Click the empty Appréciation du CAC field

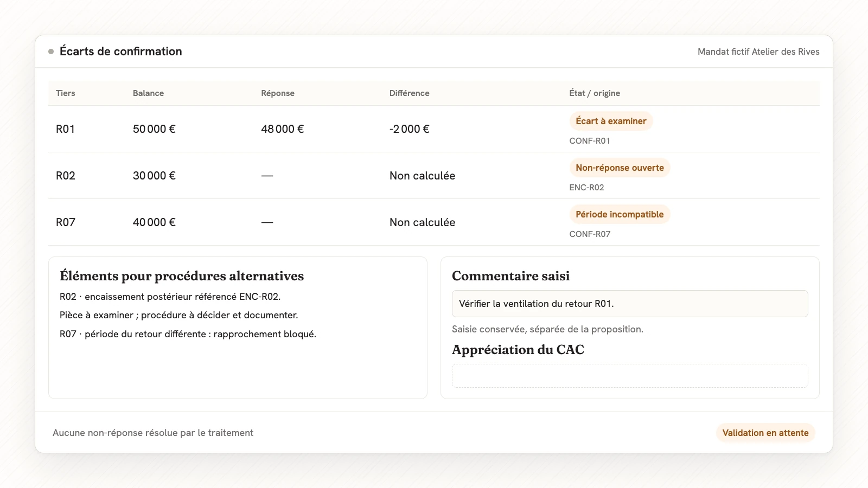(630, 376)
